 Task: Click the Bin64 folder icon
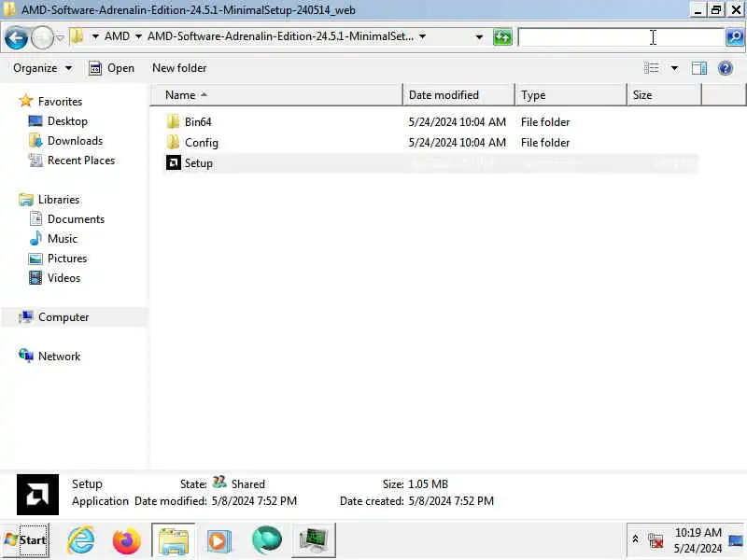173,121
